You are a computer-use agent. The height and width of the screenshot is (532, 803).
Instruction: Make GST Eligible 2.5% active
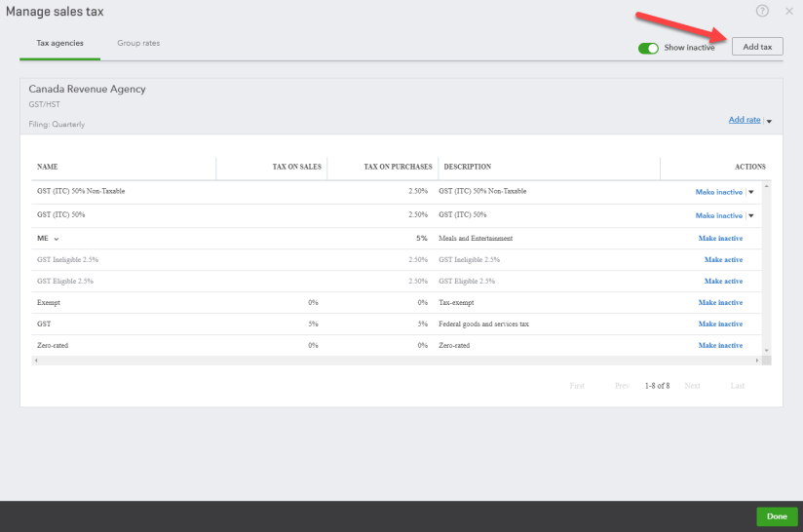point(723,282)
